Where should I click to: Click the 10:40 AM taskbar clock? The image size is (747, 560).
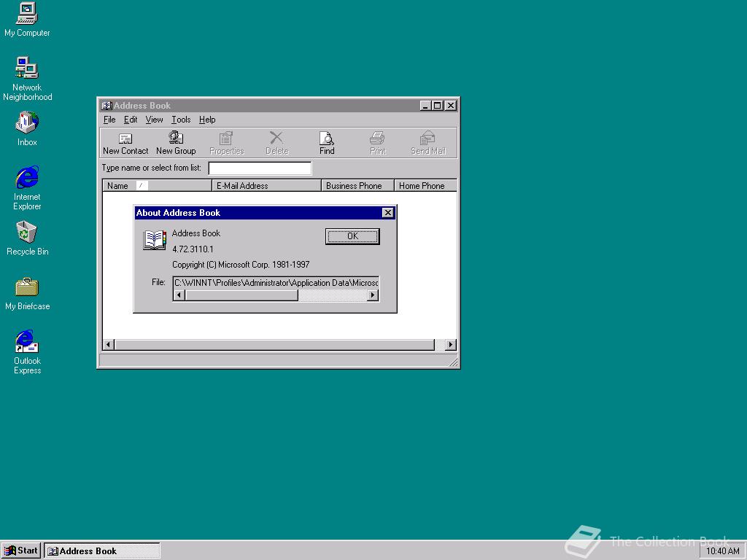coord(722,551)
